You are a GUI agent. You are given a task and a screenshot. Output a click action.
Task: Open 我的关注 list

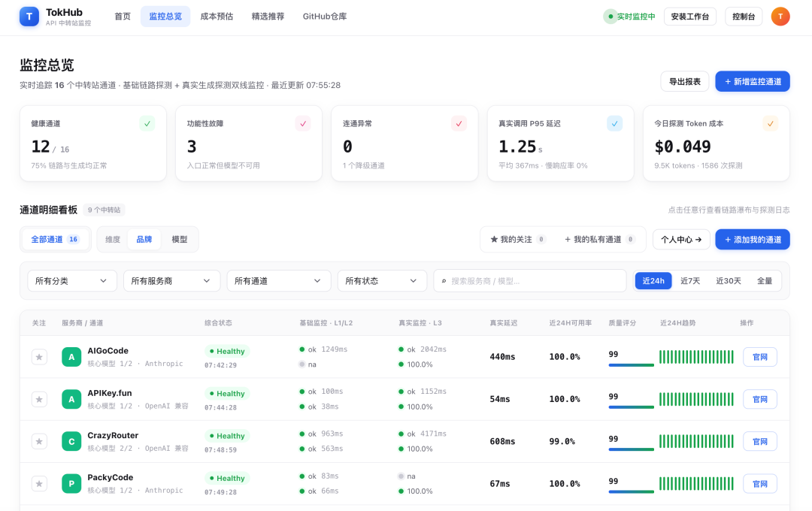(518, 239)
